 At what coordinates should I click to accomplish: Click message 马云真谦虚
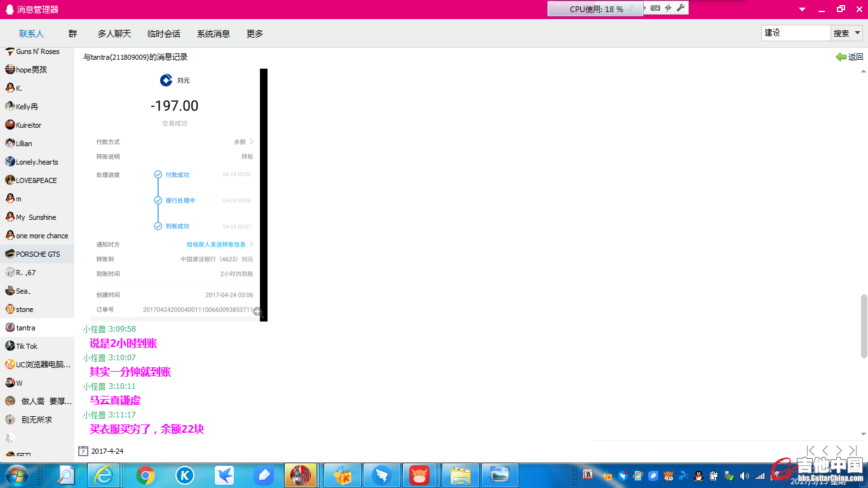click(x=115, y=400)
